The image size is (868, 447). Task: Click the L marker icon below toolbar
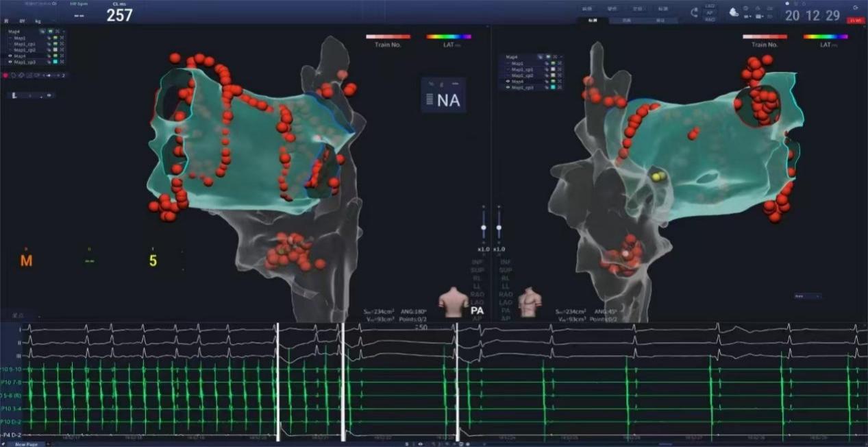(x=14, y=95)
